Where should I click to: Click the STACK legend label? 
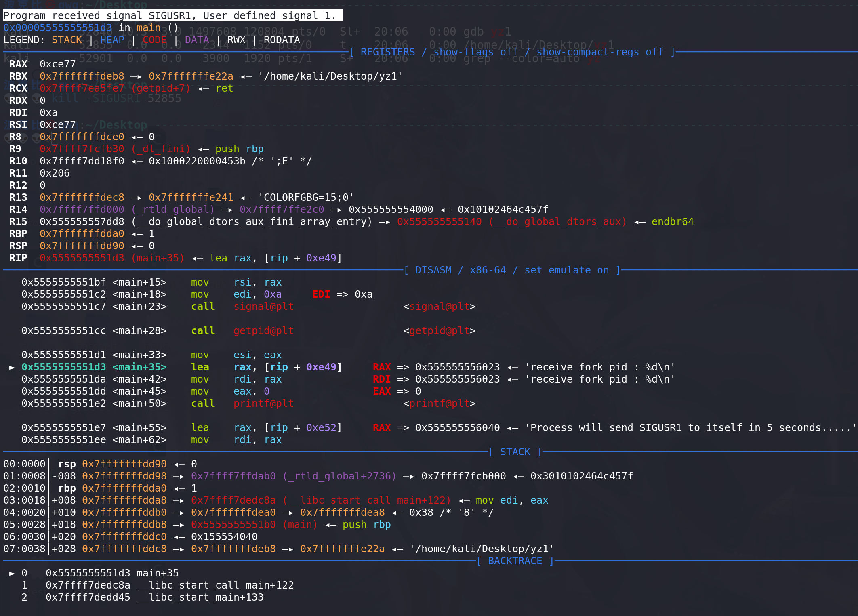67,40
